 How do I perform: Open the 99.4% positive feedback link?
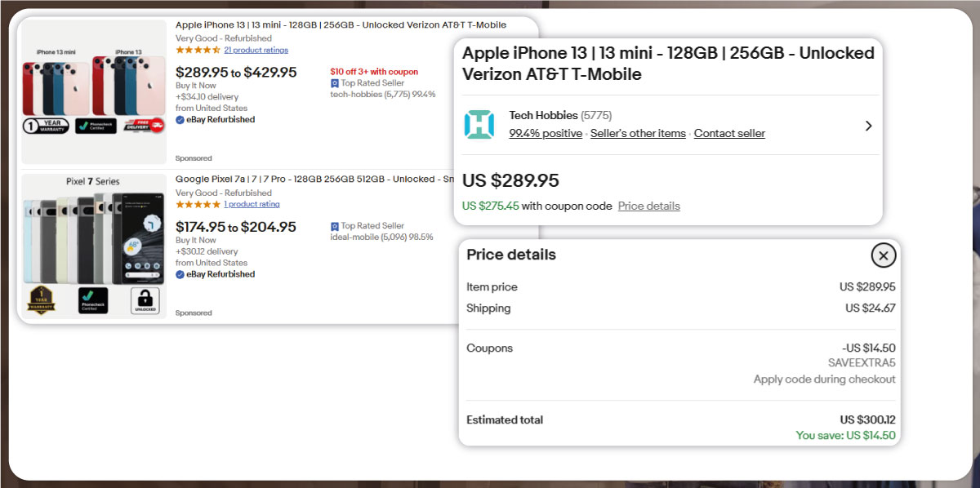point(546,133)
